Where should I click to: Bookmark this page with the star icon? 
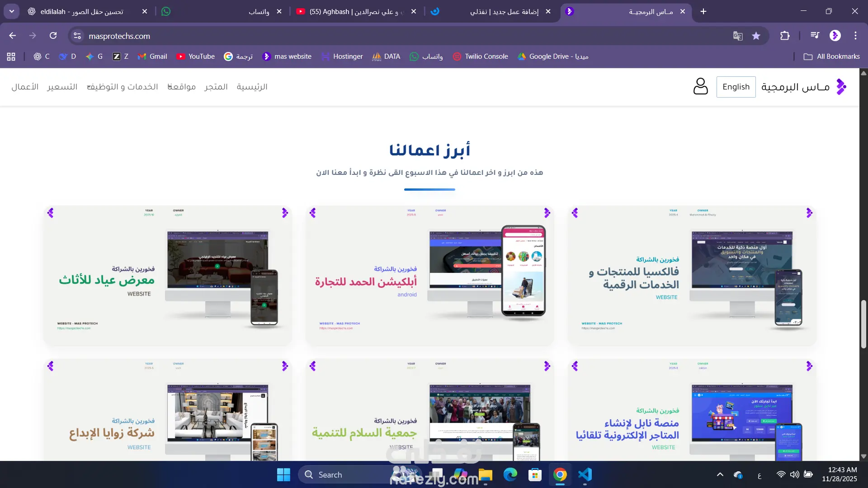[x=756, y=36]
